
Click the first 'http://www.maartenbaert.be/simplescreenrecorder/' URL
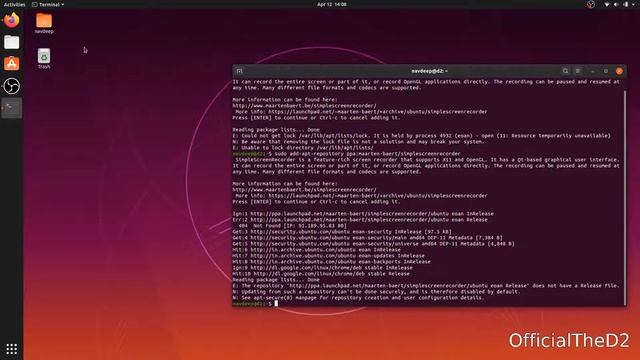coord(304,106)
